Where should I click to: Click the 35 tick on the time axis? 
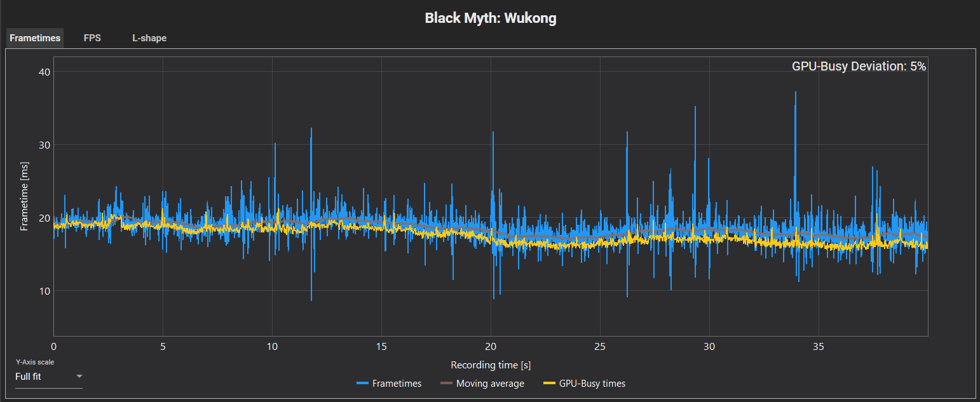pyautogui.click(x=819, y=347)
